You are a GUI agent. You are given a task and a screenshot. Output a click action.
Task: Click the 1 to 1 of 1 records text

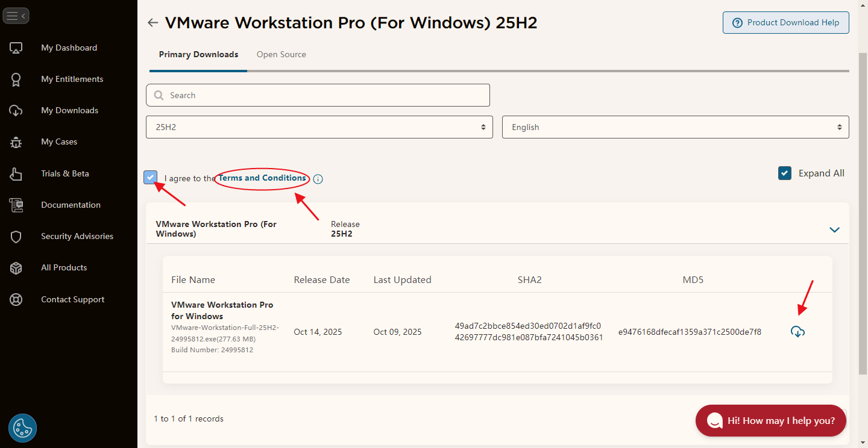(x=189, y=418)
